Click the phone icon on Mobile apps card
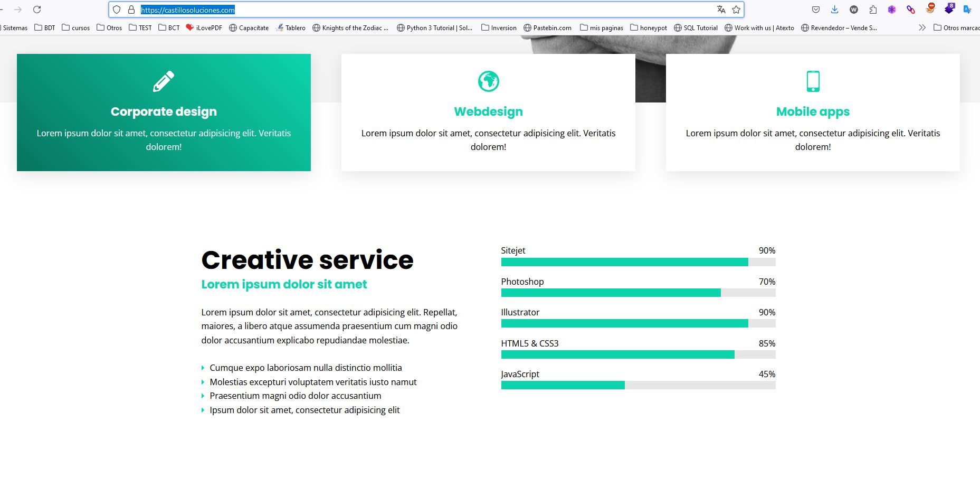980x486 pixels. tap(813, 81)
